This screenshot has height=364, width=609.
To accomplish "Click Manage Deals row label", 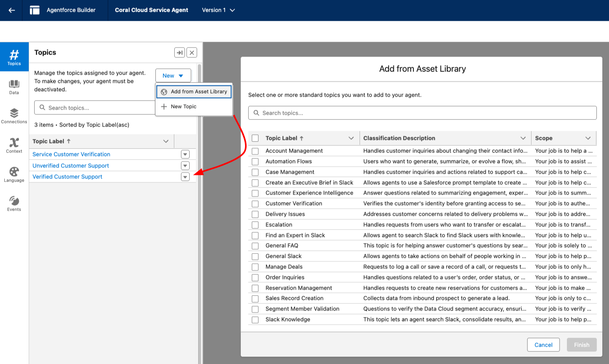I will (x=284, y=267).
